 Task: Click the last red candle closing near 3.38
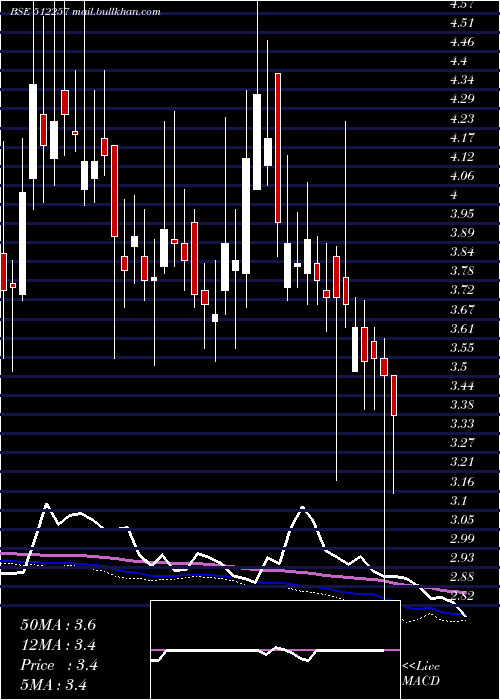pyautogui.click(x=394, y=396)
